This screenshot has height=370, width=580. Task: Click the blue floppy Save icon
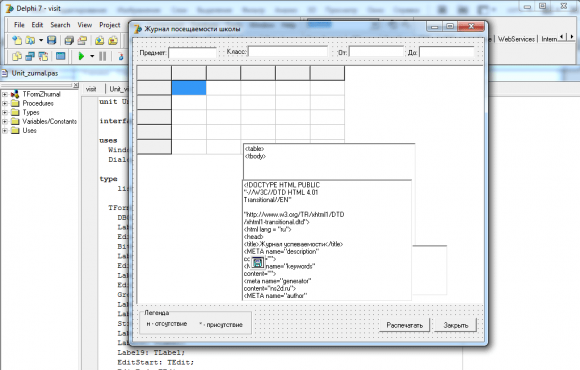click(52, 40)
